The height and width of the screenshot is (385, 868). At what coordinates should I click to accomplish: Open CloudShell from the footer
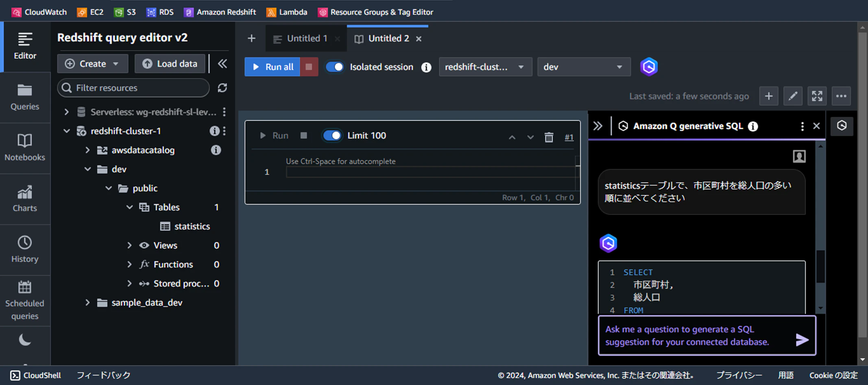[x=35, y=375]
